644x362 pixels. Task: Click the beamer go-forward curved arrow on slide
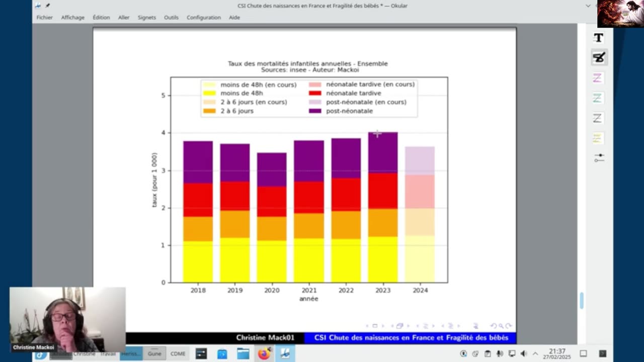pyautogui.click(x=508, y=326)
